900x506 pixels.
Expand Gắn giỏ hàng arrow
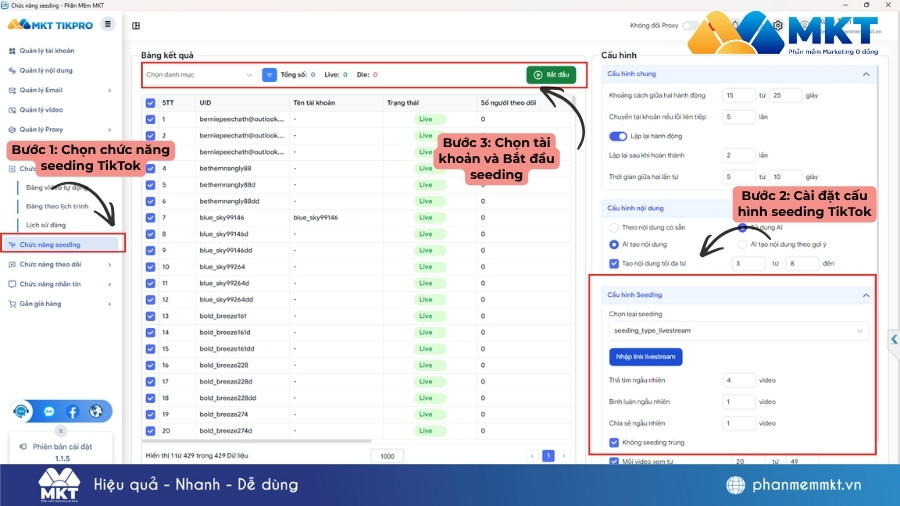tap(110, 304)
